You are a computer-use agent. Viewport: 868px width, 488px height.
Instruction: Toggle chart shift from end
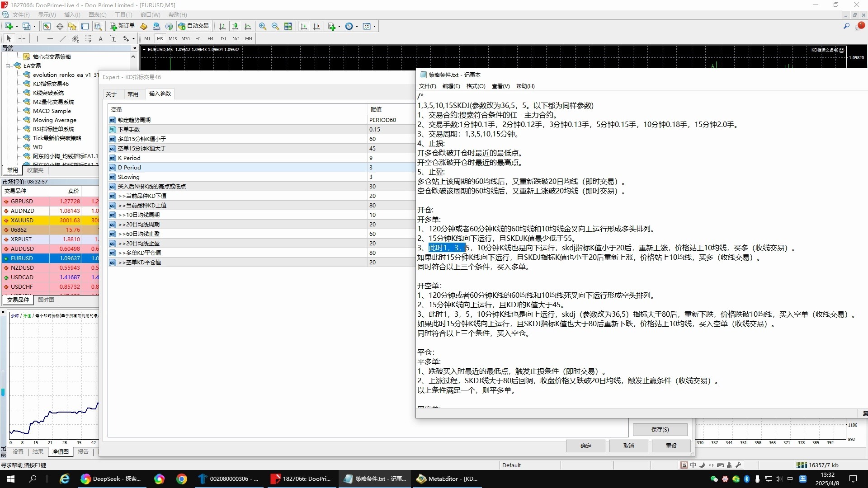pos(316,26)
